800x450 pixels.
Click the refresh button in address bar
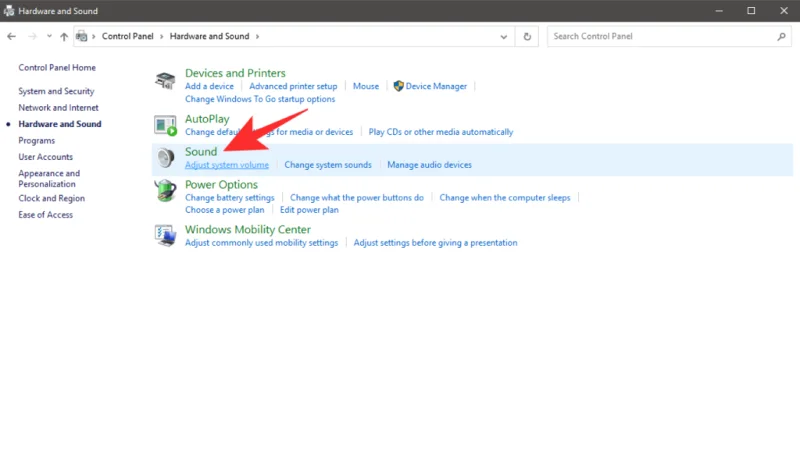click(x=528, y=36)
